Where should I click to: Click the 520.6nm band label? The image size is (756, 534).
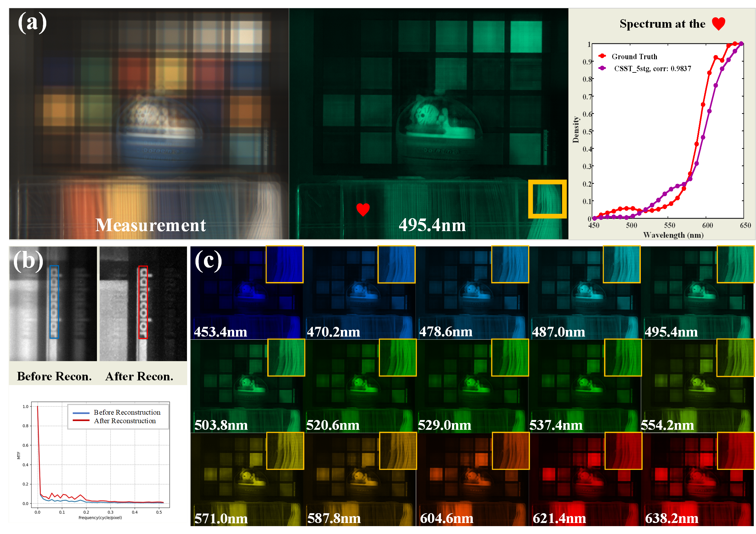pyautogui.click(x=333, y=425)
